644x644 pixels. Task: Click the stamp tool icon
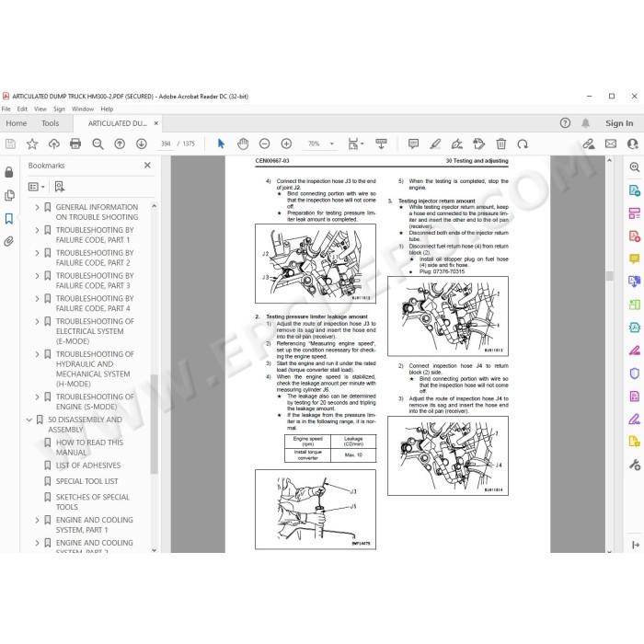click(479, 144)
